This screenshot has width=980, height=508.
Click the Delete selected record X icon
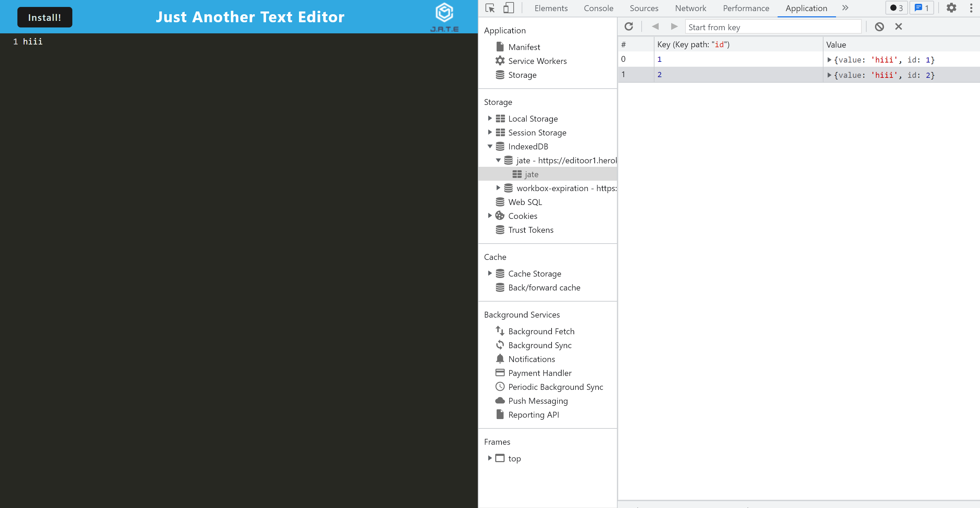point(899,26)
